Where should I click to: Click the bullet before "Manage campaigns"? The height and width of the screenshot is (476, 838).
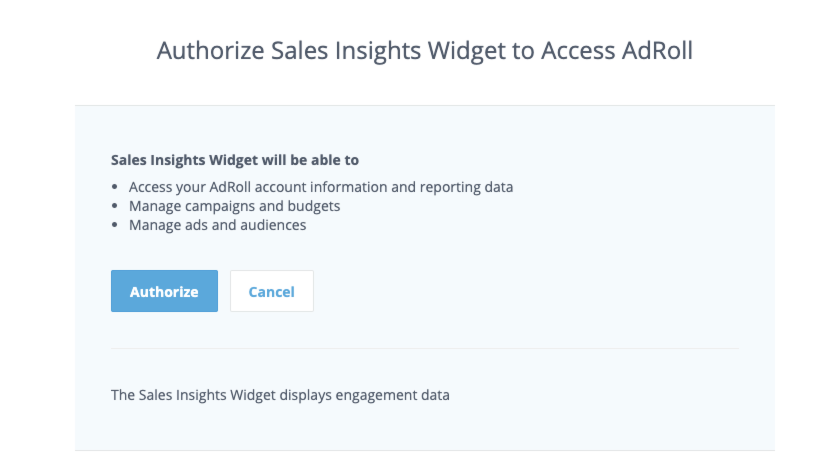point(116,206)
